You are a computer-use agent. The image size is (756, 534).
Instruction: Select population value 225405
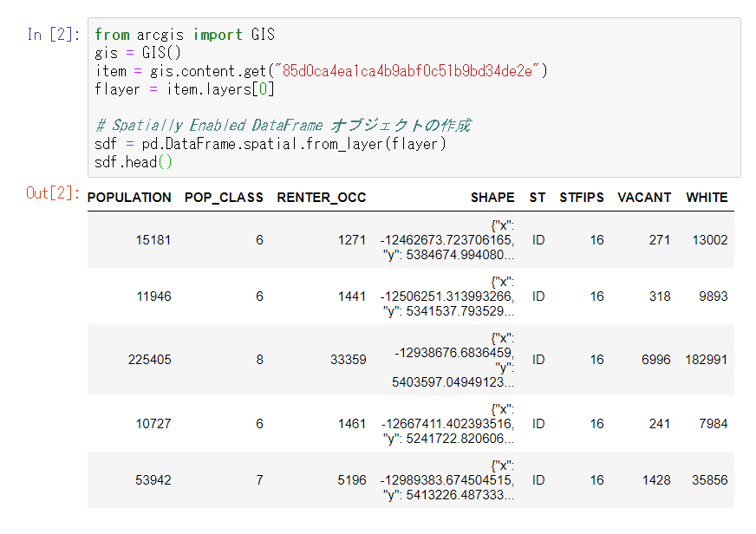pos(149,360)
